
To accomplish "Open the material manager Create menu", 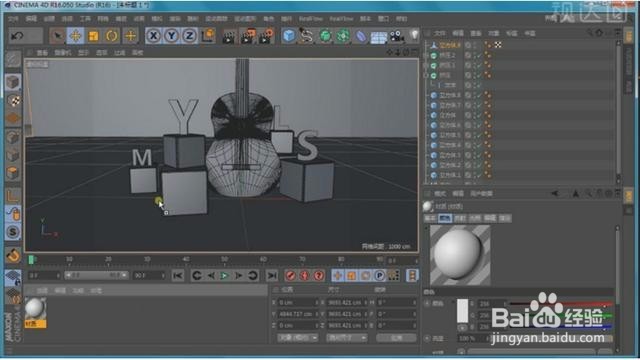I will [x=42, y=291].
